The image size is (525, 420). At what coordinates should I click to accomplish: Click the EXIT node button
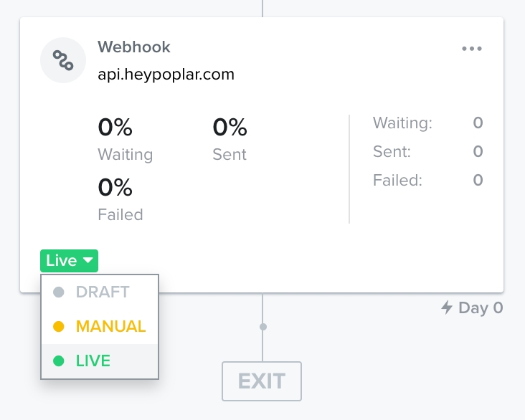(262, 381)
